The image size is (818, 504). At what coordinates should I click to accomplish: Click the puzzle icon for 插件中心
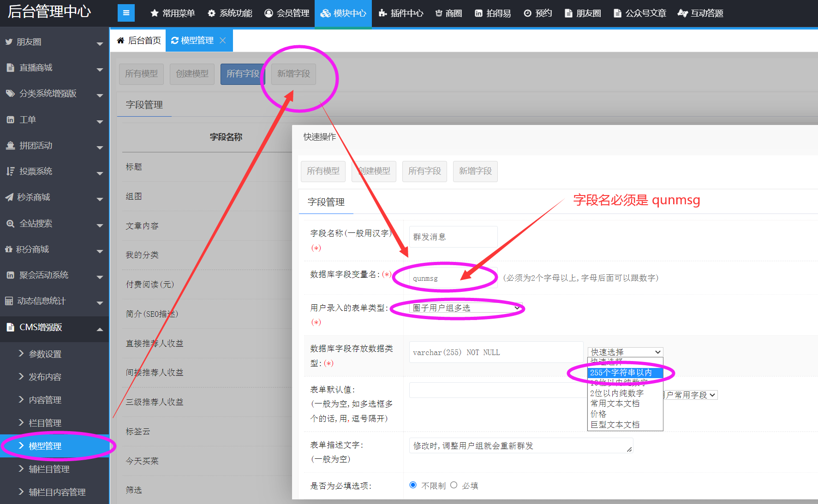[382, 13]
